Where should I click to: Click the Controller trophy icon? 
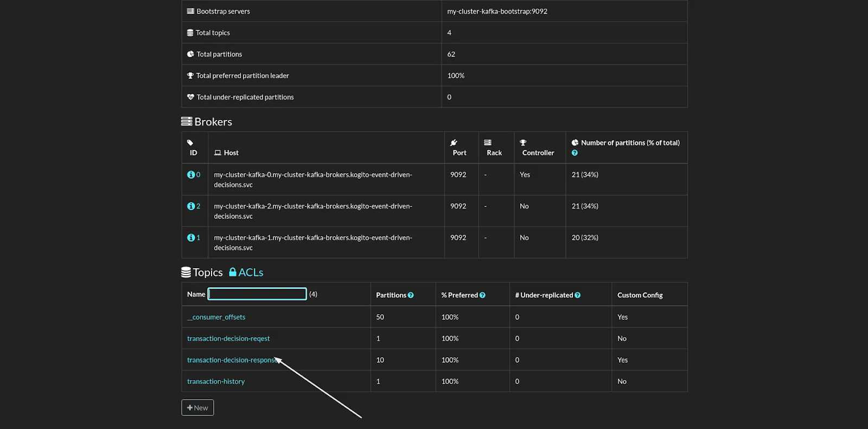pyautogui.click(x=523, y=143)
